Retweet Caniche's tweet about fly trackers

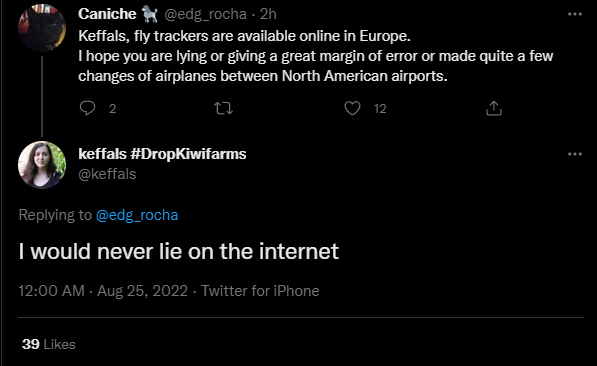[223, 109]
